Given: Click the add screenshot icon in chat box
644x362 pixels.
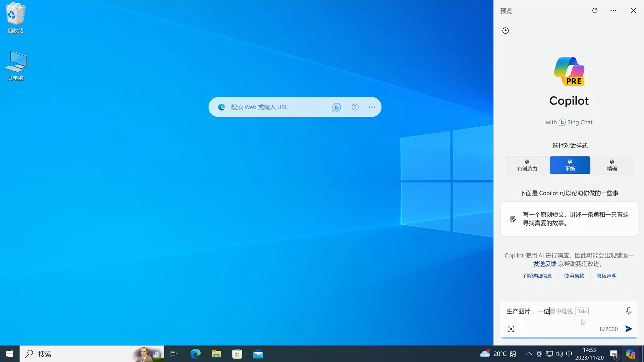Looking at the screenshot, I should [511, 329].
